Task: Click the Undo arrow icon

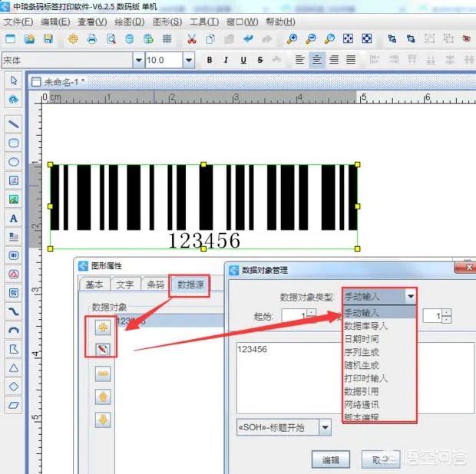Action: point(248,39)
